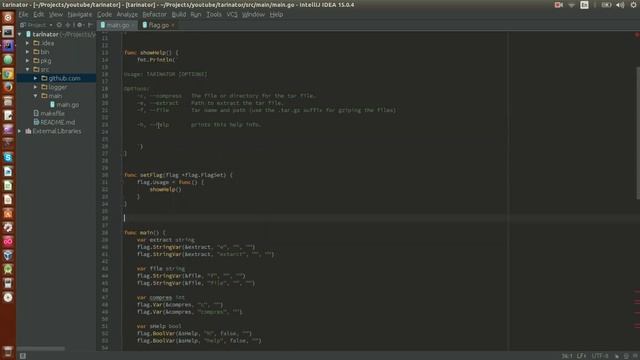Open the system power menu
Viewport: 640px width, 360px height.
[x=633, y=5]
